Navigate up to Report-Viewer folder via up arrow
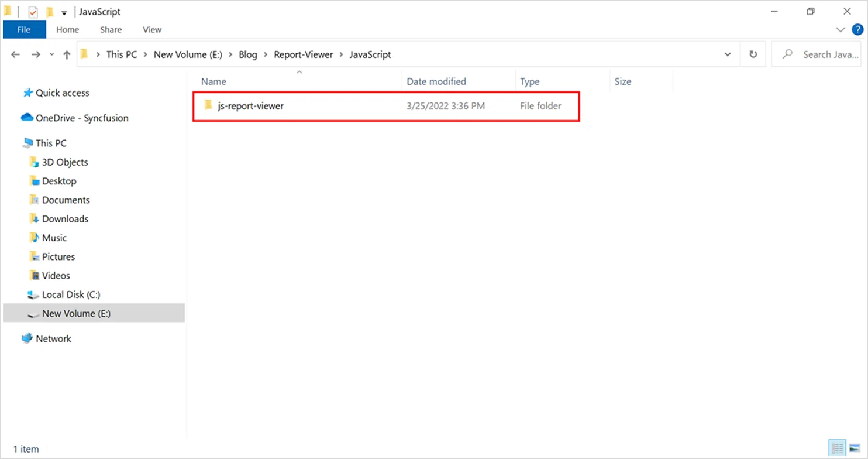The width and height of the screenshot is (868, 459). (66, 54)
